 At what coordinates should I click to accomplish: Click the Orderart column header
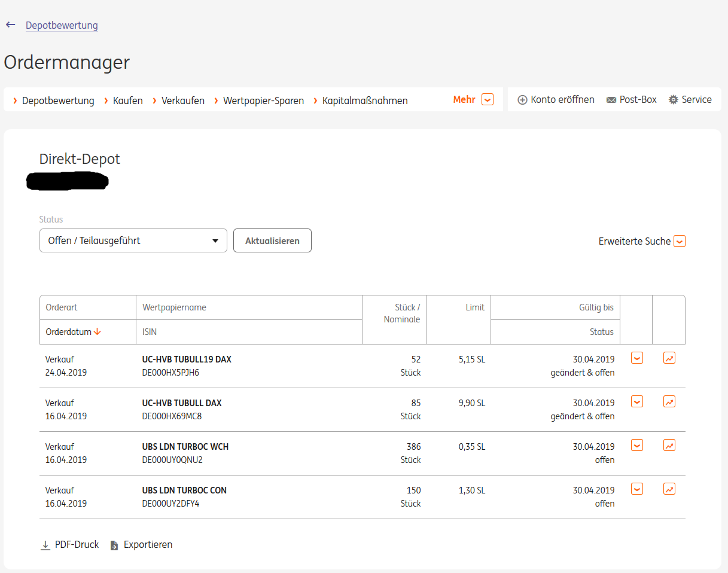pyautogui.click(x=62, y=307)
